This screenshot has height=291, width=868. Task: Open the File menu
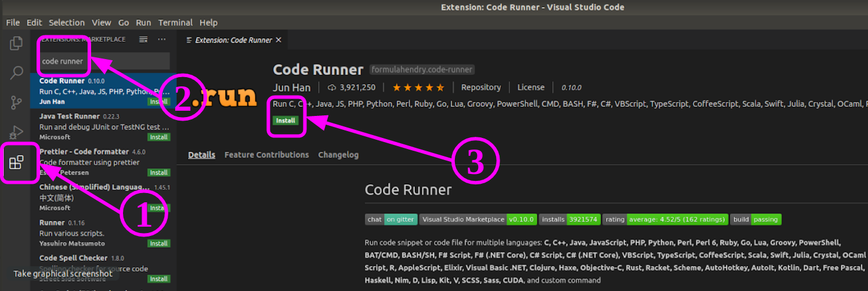click(13, 23)
